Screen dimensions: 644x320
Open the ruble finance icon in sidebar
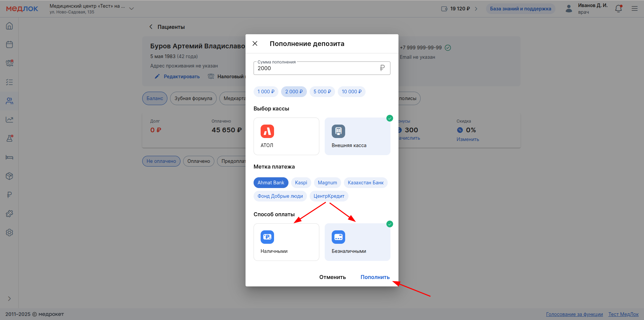pyautogui.click(x=9, y=195)
